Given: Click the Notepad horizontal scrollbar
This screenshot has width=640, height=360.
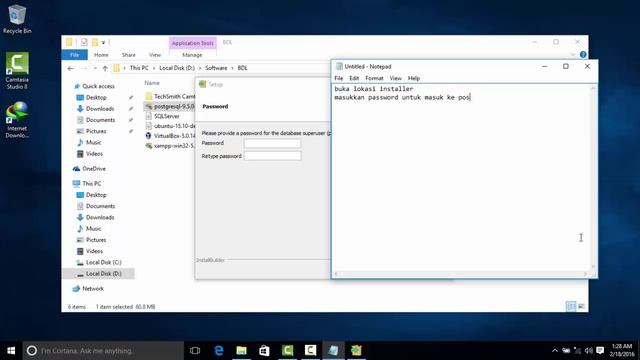Looking at the screenshot, I should click(460, 274).
